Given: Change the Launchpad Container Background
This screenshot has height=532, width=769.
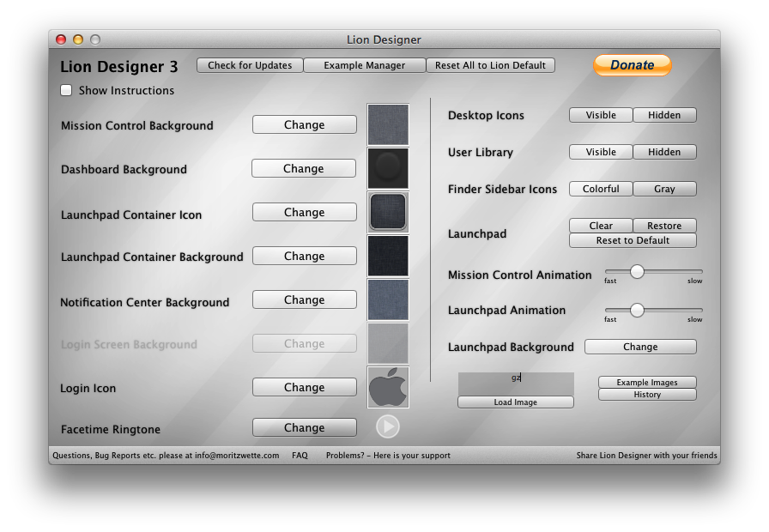Looking at the screenshot, I should pos(305,256).
